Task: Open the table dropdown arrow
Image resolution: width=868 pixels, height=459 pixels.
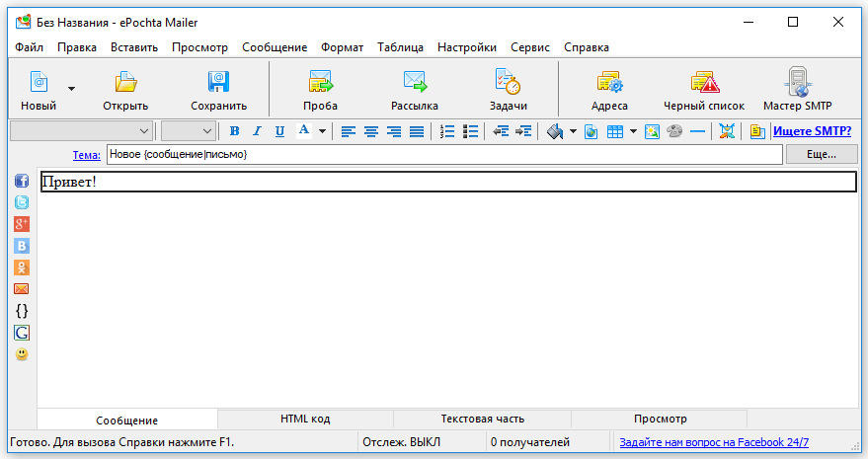Action: coord(633,131)
